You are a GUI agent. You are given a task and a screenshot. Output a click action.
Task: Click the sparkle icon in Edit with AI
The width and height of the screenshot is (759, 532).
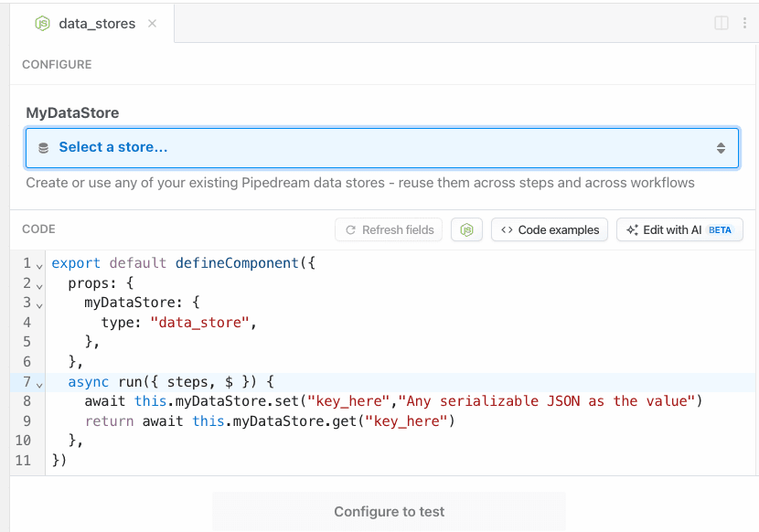[632, 230]
